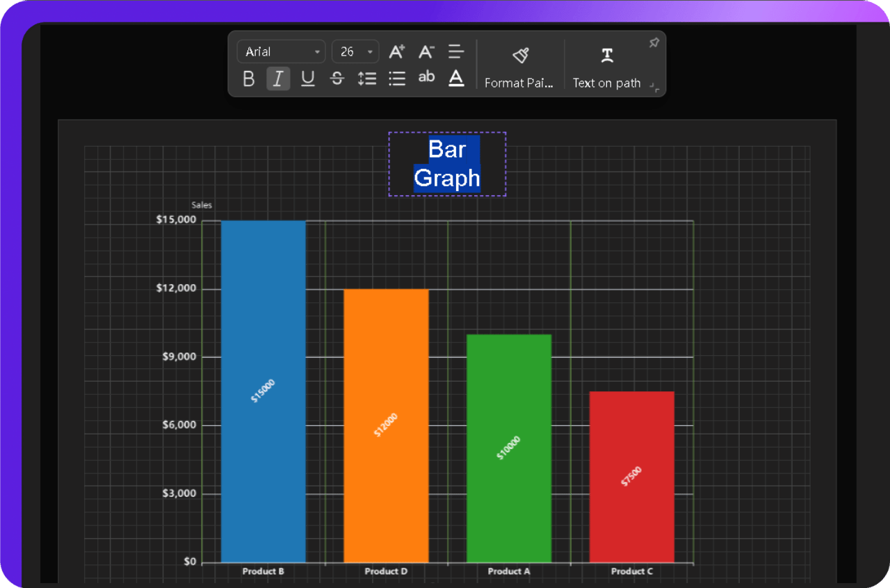Click the $0 axis label

[190, 562]
